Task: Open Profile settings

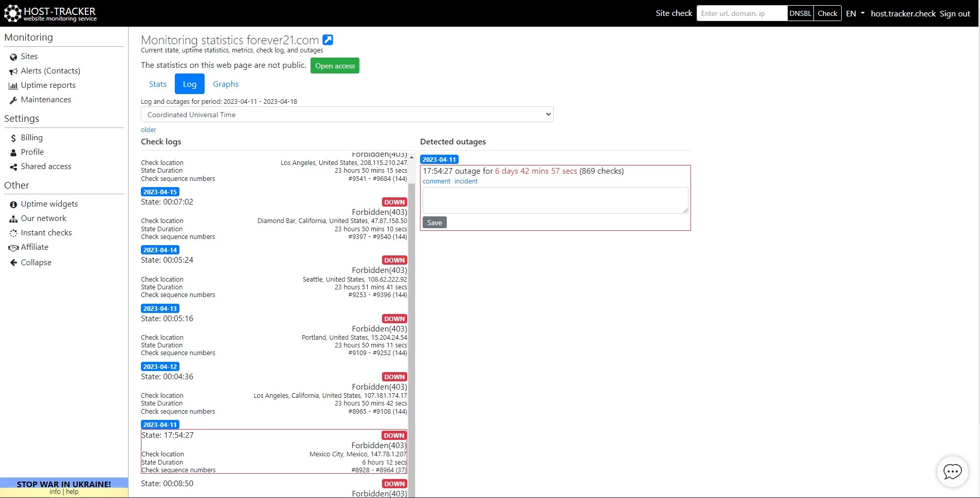Action: 32,152
